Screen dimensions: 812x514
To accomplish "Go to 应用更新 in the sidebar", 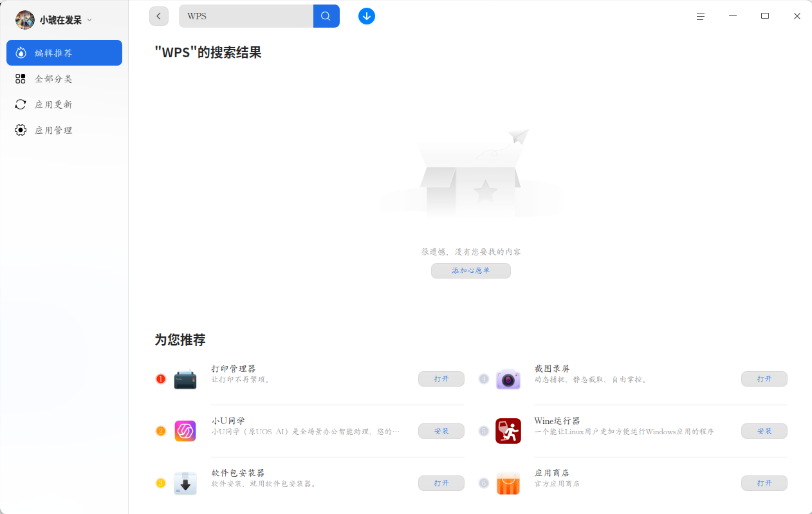I will pos(64,104).
